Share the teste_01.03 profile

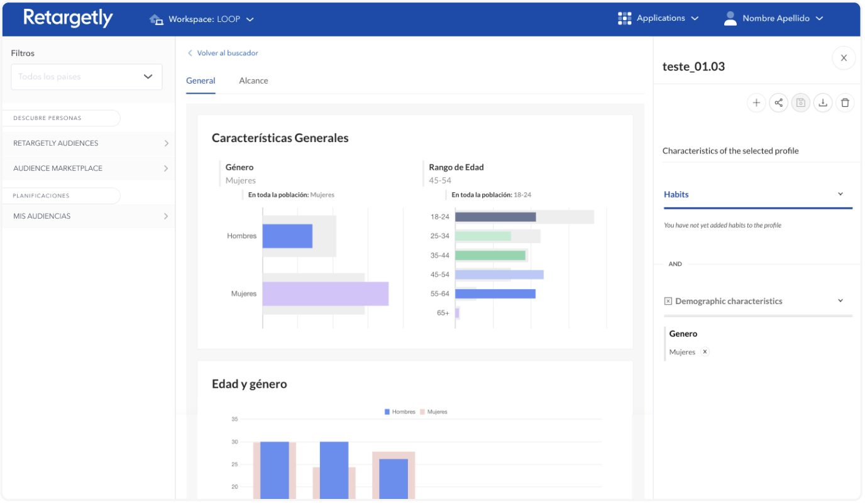pyautogui.click(x=778, y=102)
